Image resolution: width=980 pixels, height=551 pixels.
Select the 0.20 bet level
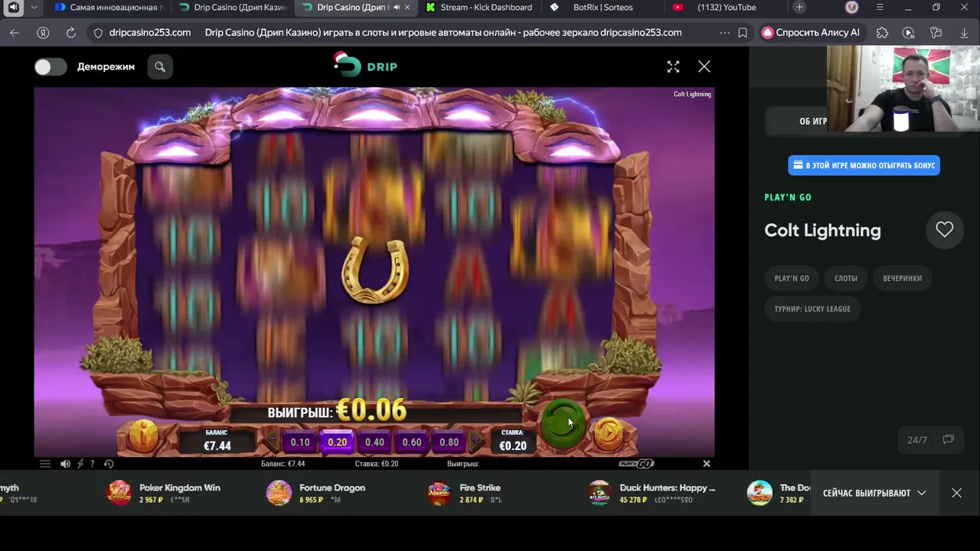click(338, 442)
